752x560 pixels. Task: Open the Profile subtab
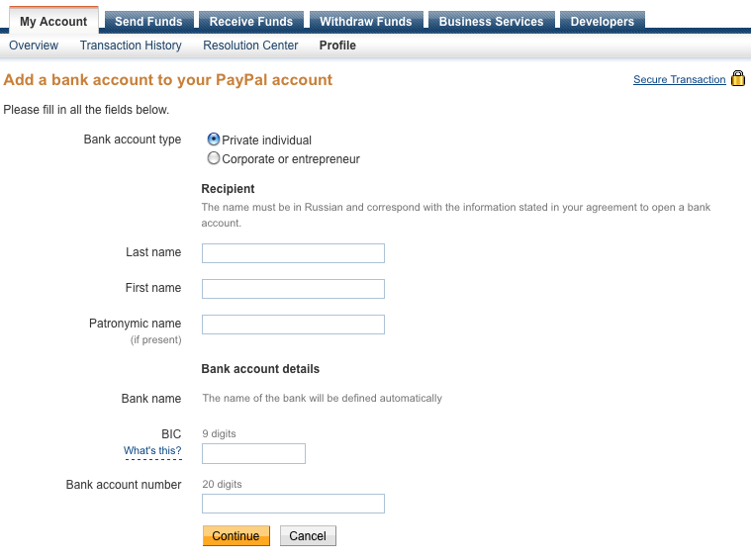coord(337,46)
